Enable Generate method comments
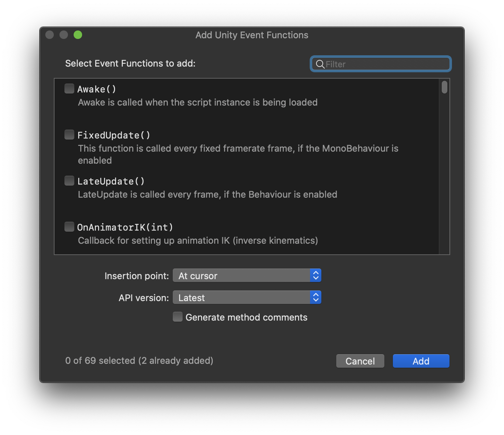The image size is (504, 435). click(x=178, y=316)
